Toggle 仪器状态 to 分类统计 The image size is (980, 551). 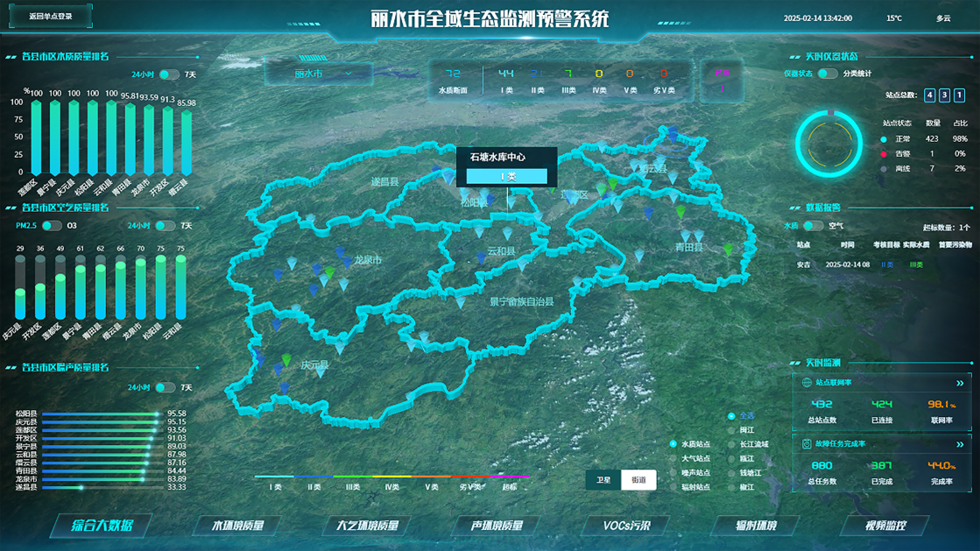click(x=827, y=74)
